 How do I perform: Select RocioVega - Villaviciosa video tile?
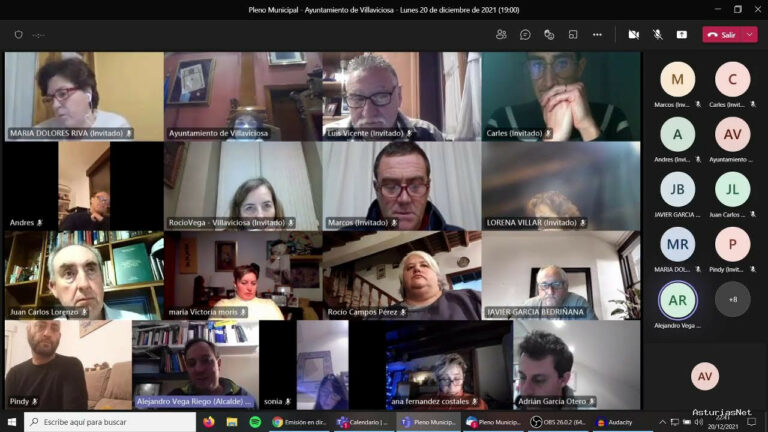tap(243, 186)
